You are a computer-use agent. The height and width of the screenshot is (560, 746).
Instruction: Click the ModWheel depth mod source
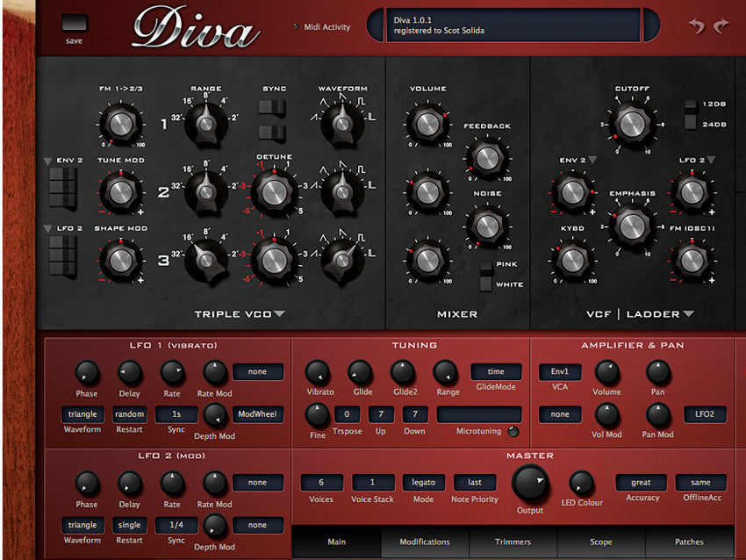click(258, 414)
